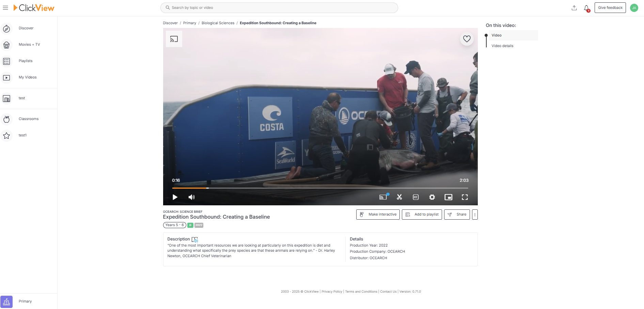Open My Videos in sidebar
This screenshot has height=309, width=644.
pos(28,77)
